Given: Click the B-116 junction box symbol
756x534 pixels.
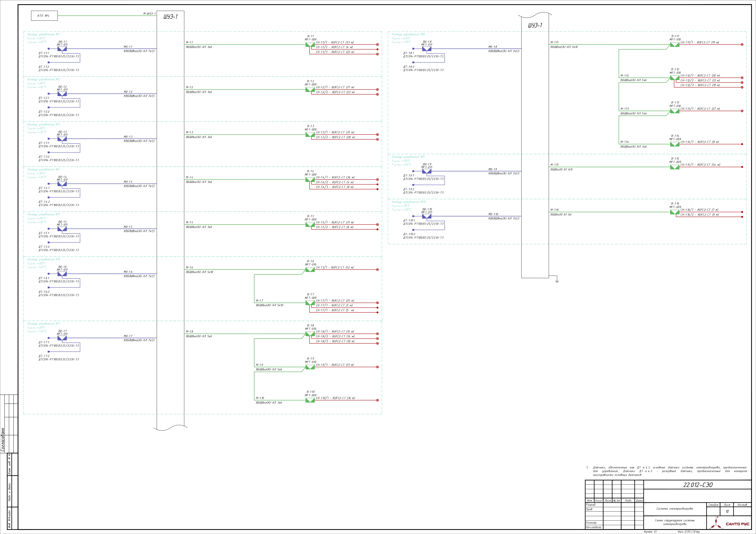Looking at the screenshot, I should click(675, 212).
